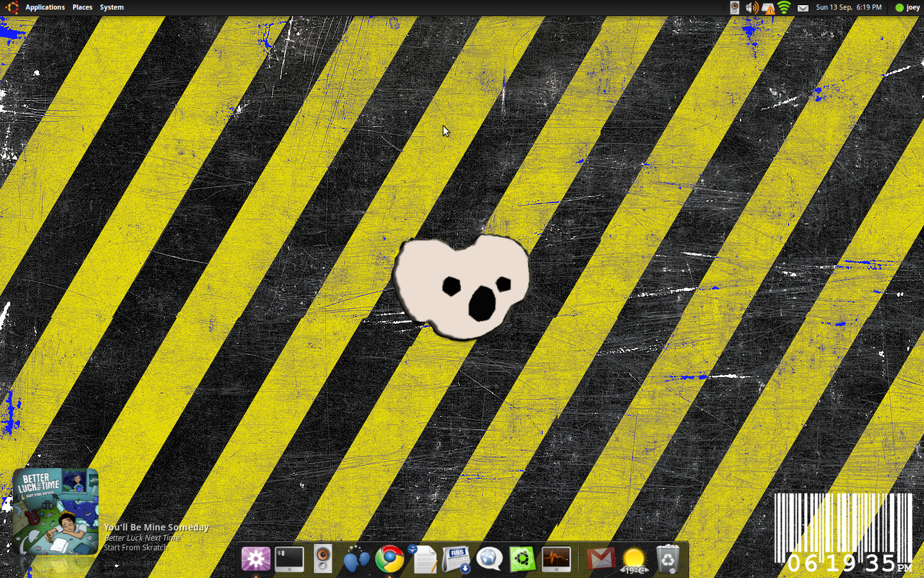This screenshot has width=924, height=578.
Task: Click the 19°C weather icon in the dock
Action: [x=634, y=560]
